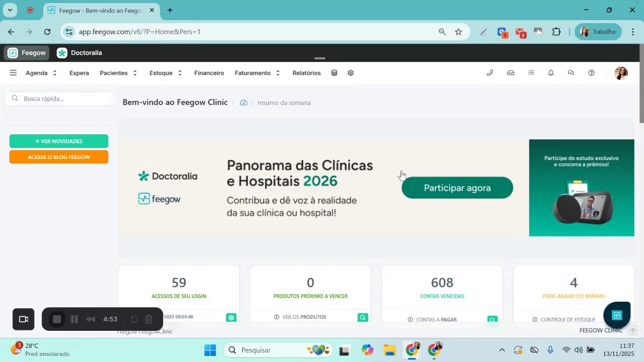Expand the Faturamento menu

[257, 73]
